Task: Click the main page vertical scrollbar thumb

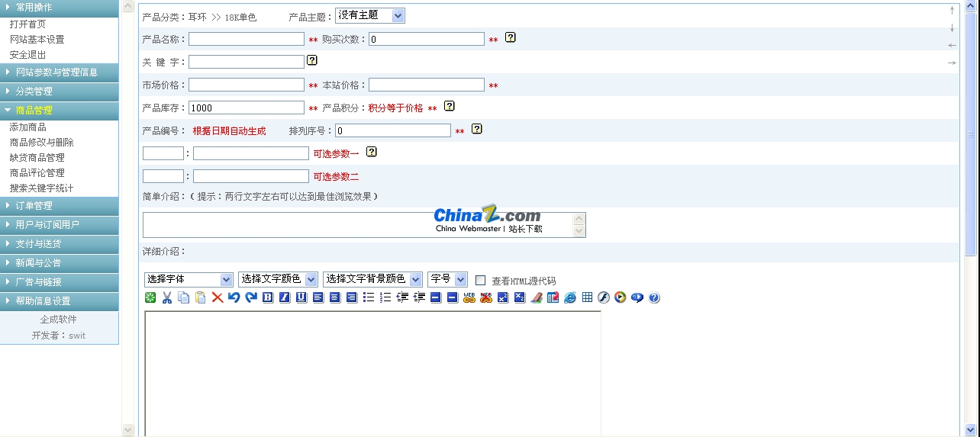Action: coord(971,134)
